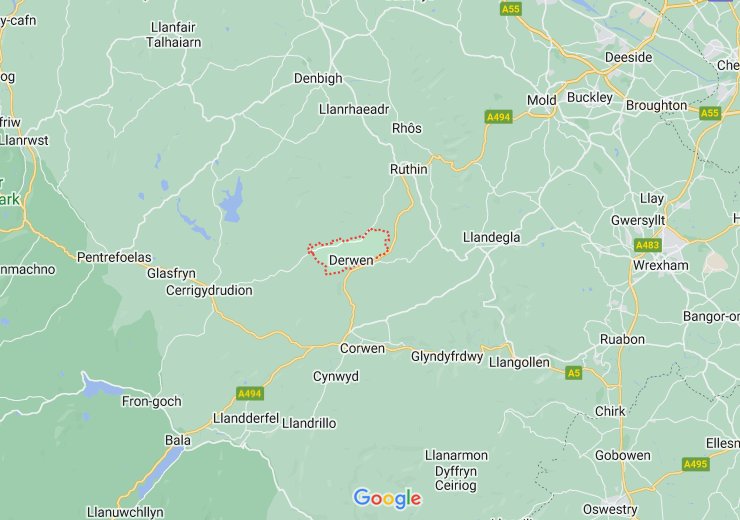Click the A483 road shield above Wrexham
Viewport: 740px width, 520px height.
pyautogui.click(x=648, y=245)
